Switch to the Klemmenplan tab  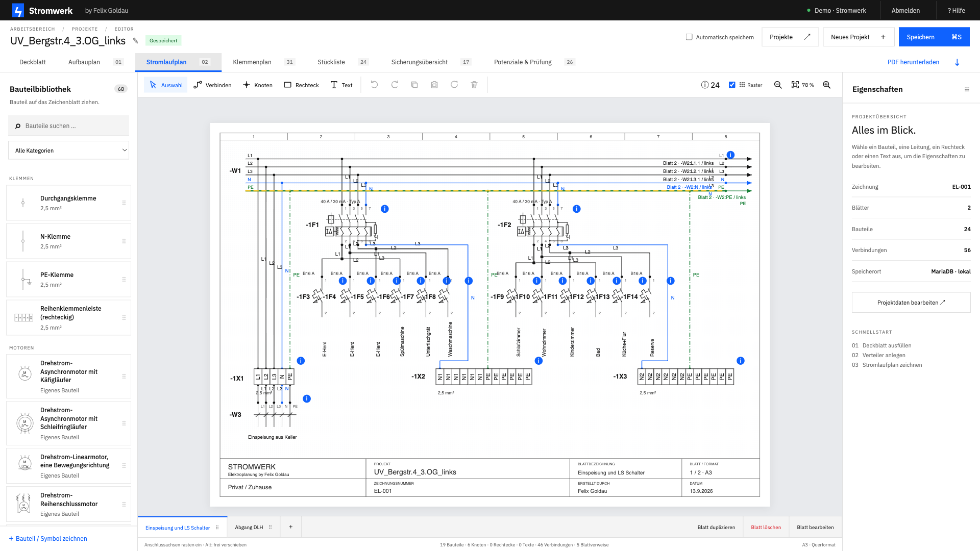pyautogui.click(x=263, y=62)
